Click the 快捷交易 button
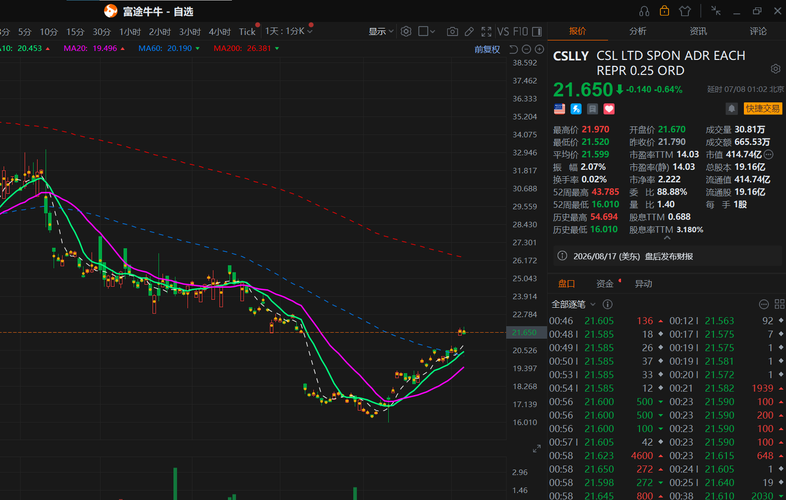The width and height of the screenshot is (786, 500). click(762, 108)
